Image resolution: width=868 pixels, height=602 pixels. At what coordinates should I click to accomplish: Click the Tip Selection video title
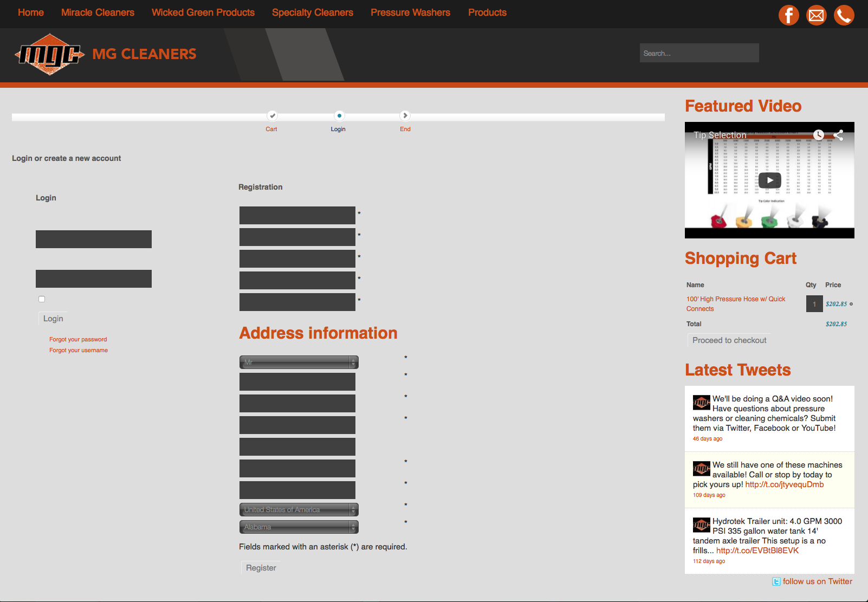[720, 135]
